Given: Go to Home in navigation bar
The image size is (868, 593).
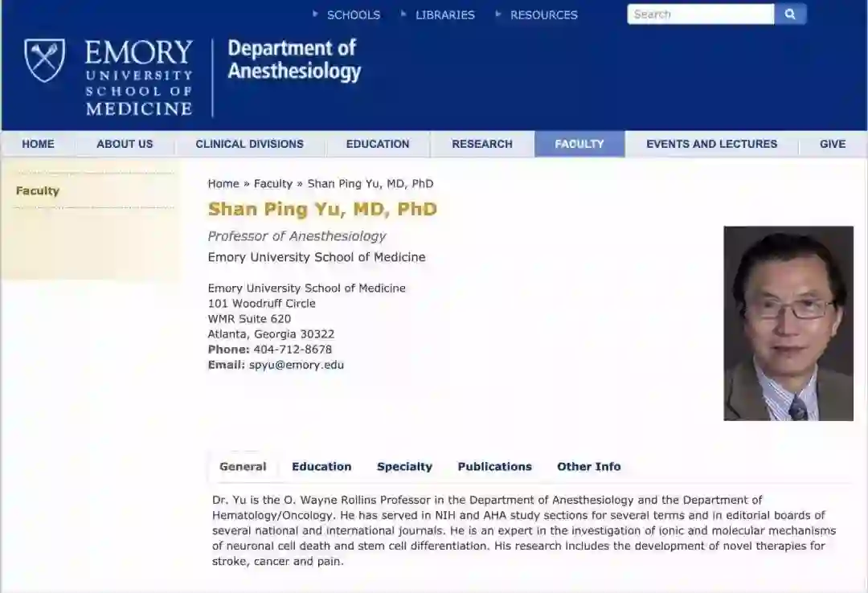Looking at the screenshot, I should click(x=39, y=144).
